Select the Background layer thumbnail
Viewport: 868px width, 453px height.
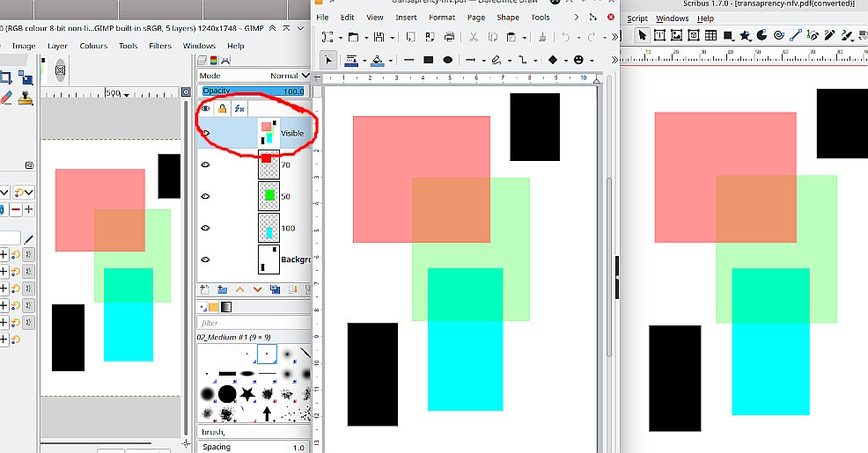(268, 259)
